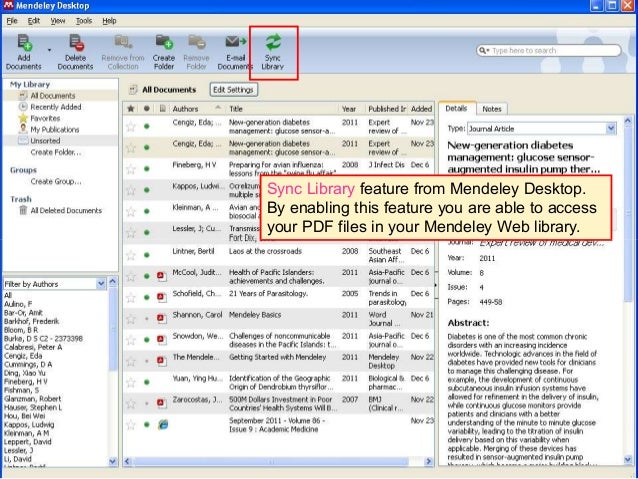Toggle read status dot for Zarocostas row
This screenshot has height=479, width=638.
146,403
